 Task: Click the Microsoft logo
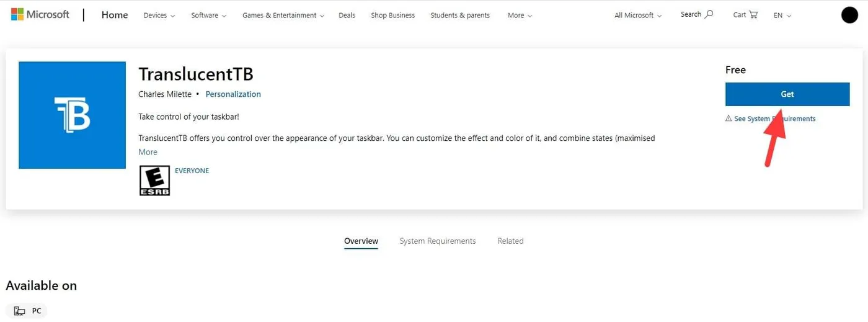pyautogui.click(x=40, y=14)
